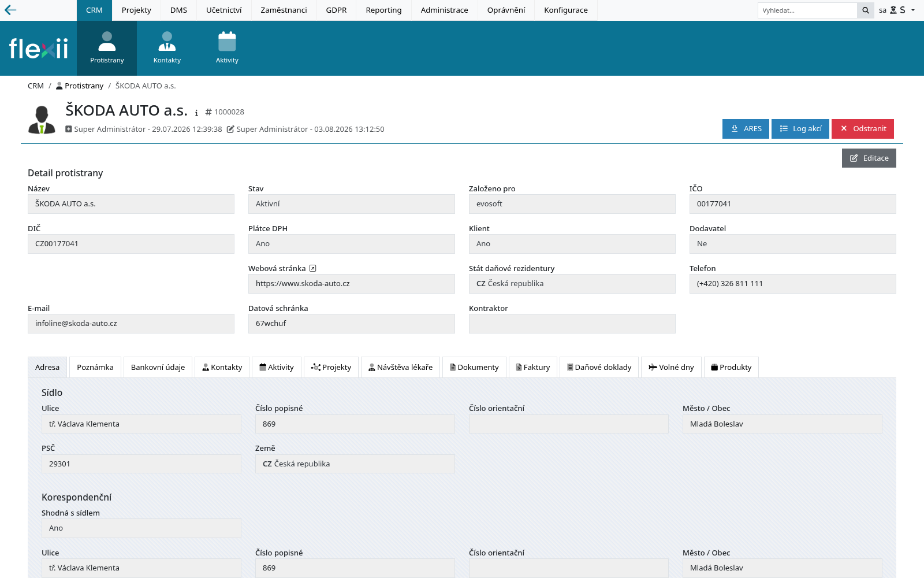Click the Telefon field (+420) 326 811 111

pyautogui.click(x=793, y=284)
